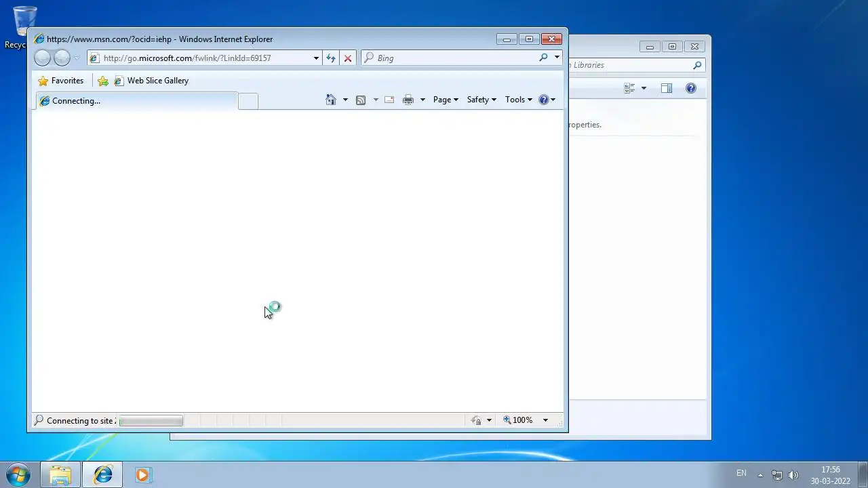Click the Show desktop strip
868x488 pixels.
863,474
